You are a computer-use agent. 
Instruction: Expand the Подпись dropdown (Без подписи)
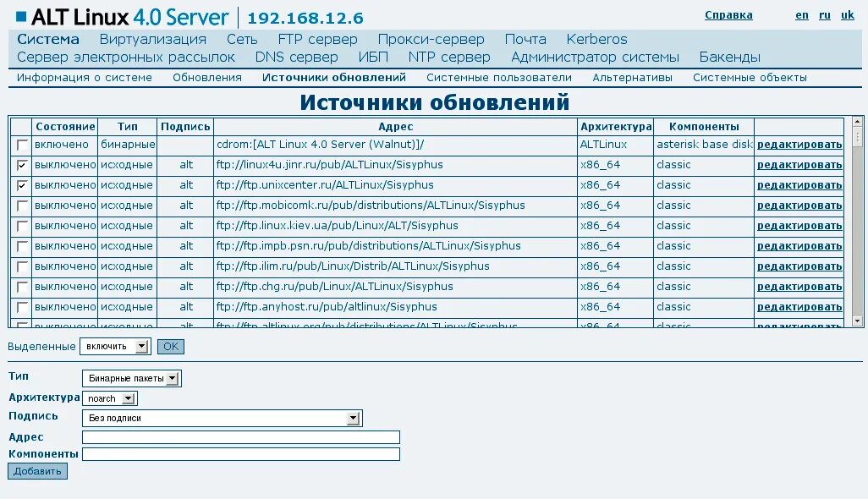[x=222, y=419]
